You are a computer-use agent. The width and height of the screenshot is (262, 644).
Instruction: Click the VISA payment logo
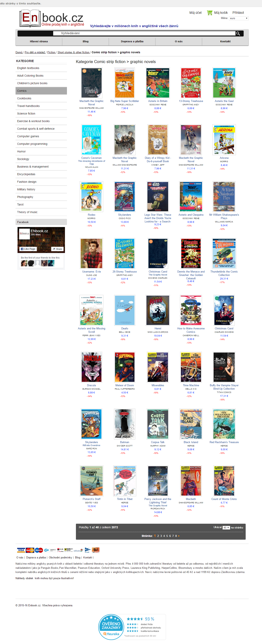click(21, 550)
